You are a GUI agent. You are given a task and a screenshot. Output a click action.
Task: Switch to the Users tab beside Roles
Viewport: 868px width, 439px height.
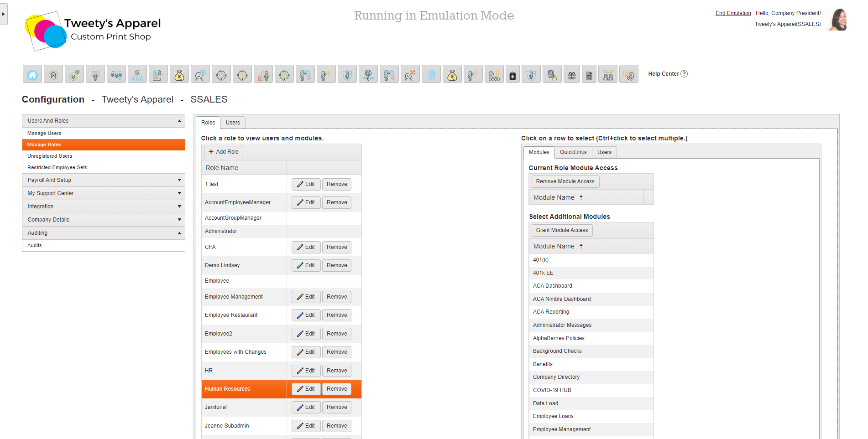tap(233, 123)
